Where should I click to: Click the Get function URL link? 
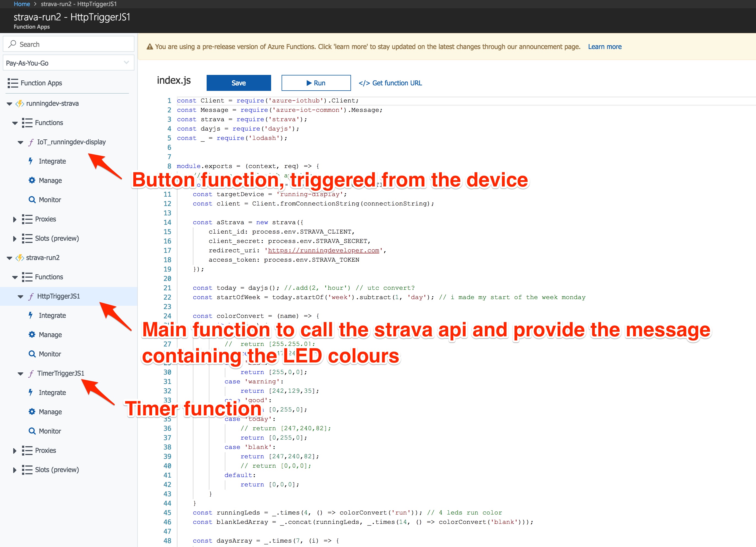(390, 83)
